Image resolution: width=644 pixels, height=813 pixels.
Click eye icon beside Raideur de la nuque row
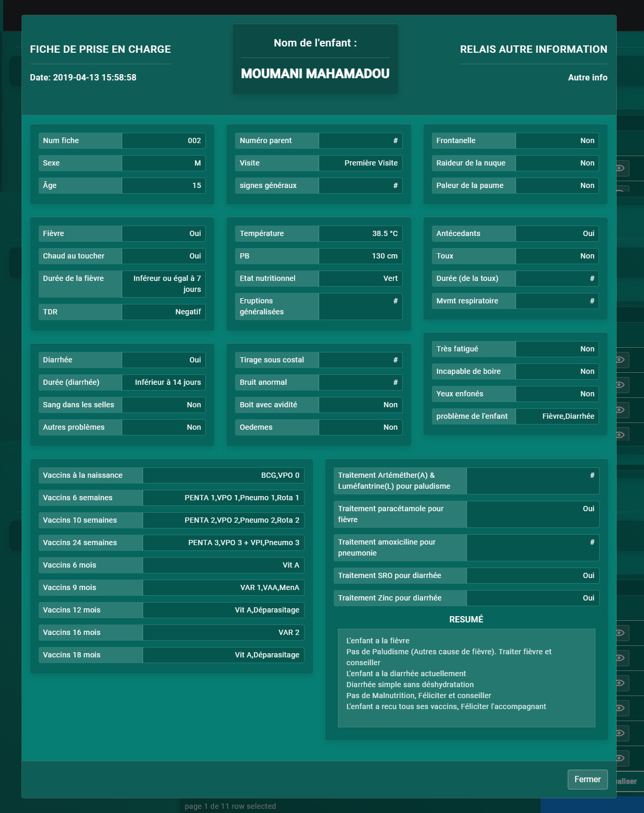(620, 168)
